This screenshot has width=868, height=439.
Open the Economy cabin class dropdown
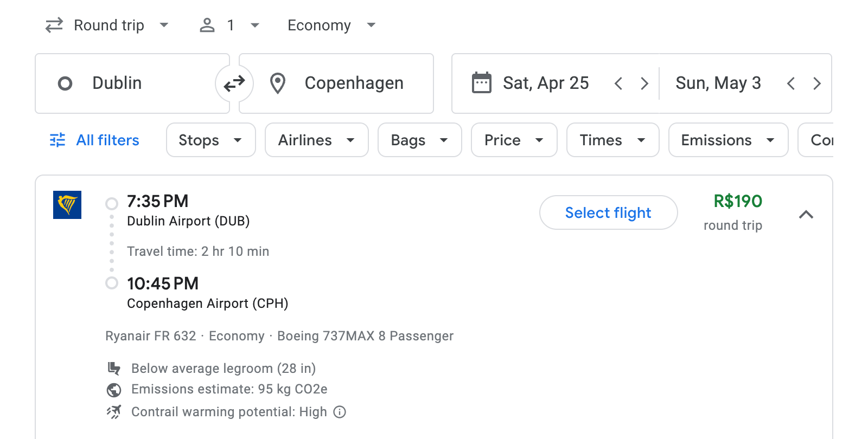click(x=330, y=25)
